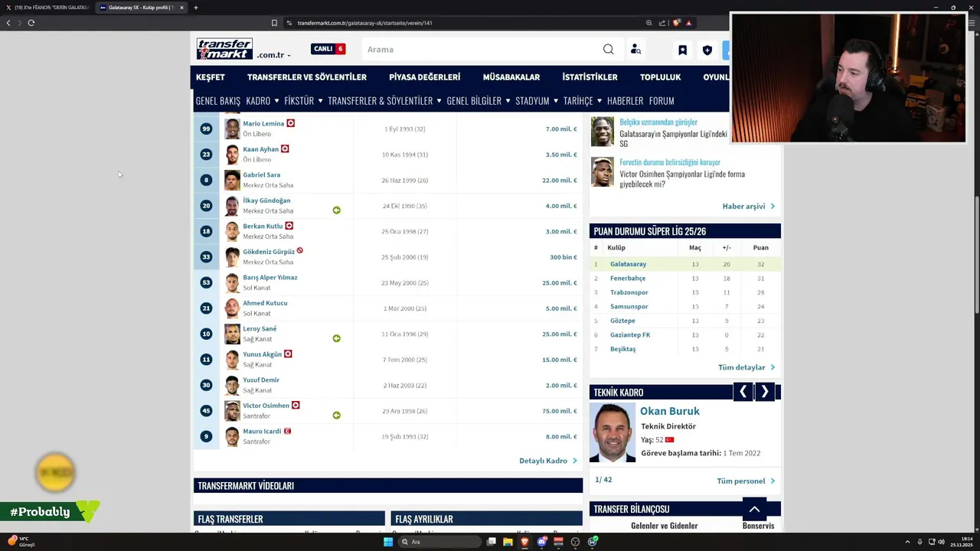The image size is (980, 551).
Task: Open the Forvetin durumu belirsizliğini koruyor news
Action: (670, 162)
